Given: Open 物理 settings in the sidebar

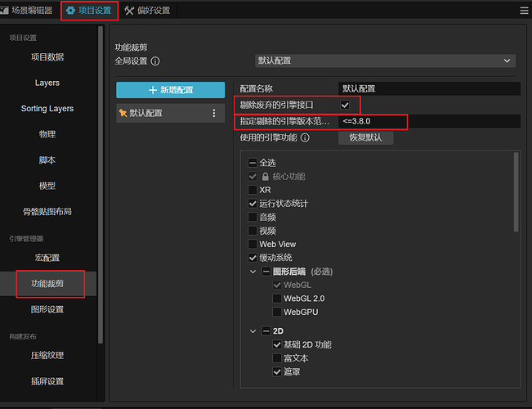Looking at the screenshot, I should pyautogui.click(x=47, y=134).
